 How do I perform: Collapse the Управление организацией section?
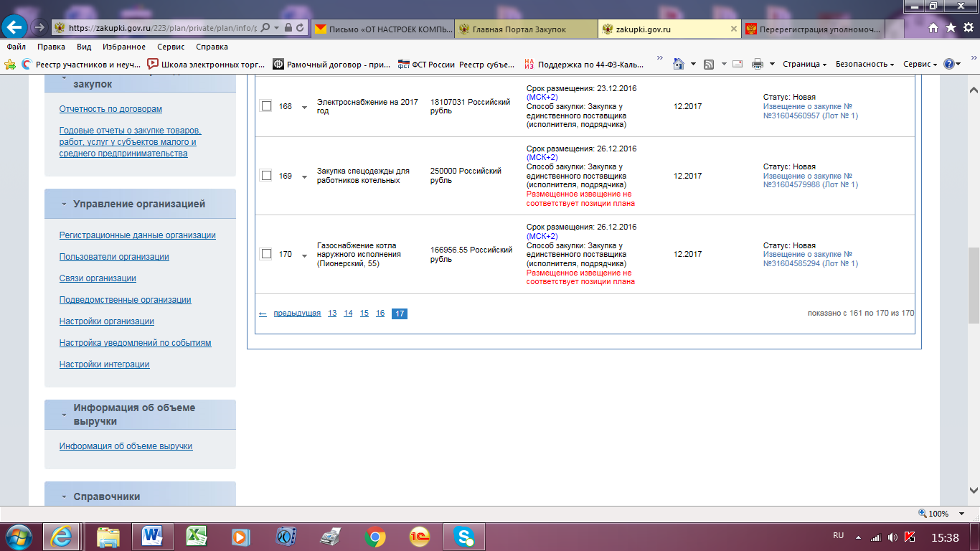click(65, 204)
